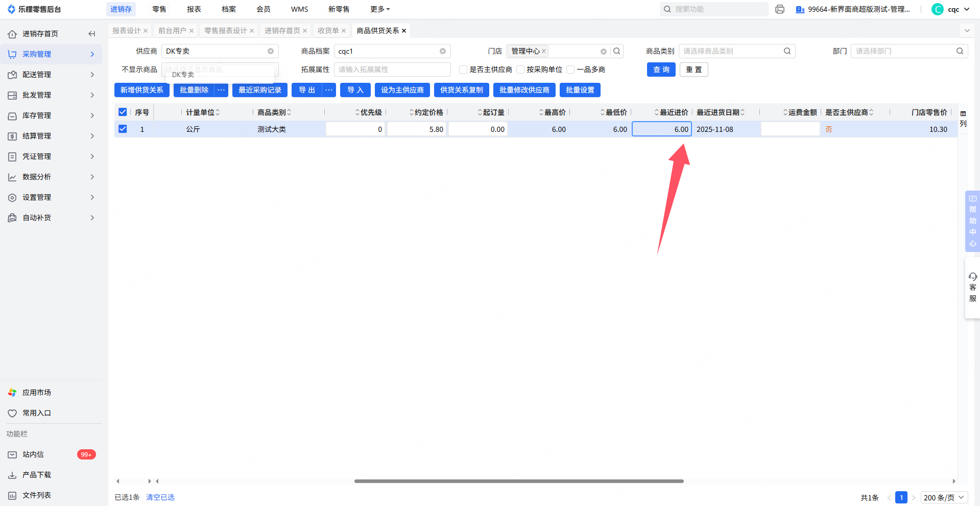Click the 查询 button

pyautogui.click(x=661, y=70)
